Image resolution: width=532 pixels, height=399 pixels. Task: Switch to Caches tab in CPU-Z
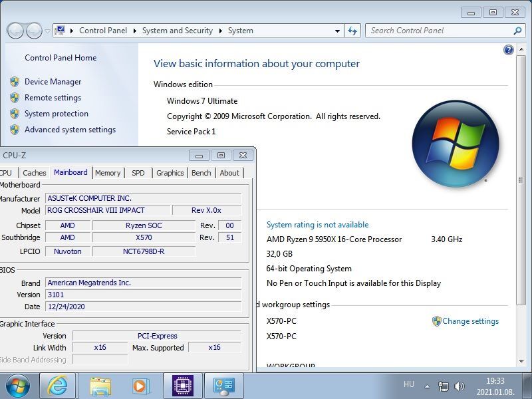tap(35, 173)
